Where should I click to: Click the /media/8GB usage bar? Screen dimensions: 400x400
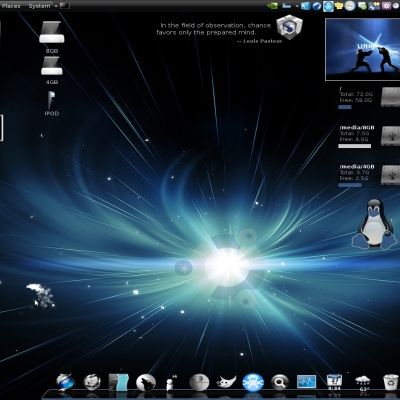[x=354, y=146]
